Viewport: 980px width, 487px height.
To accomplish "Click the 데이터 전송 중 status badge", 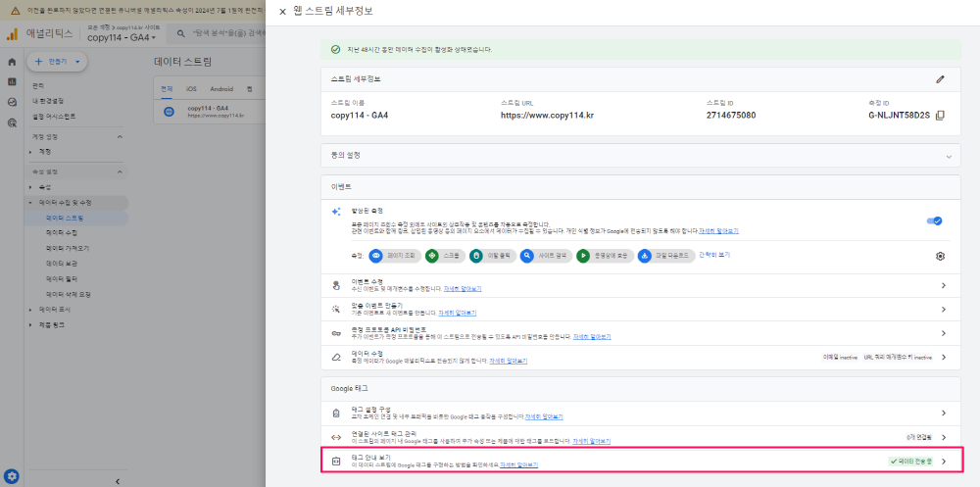I will 910,462.
